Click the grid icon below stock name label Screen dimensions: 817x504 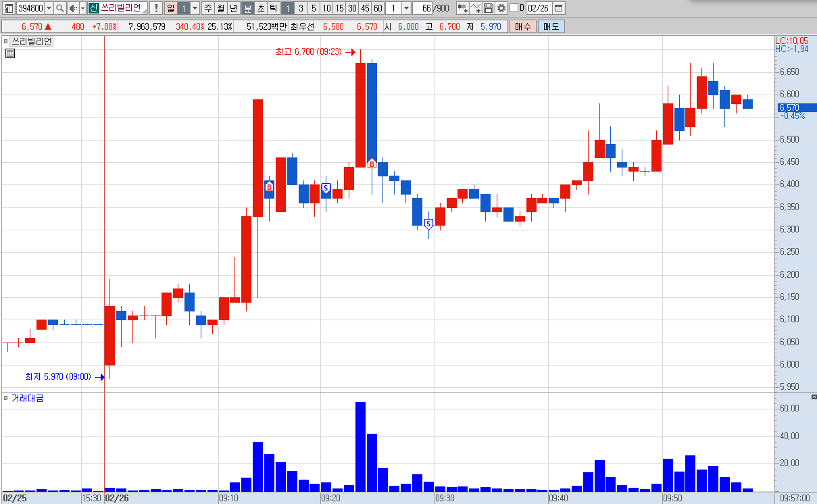click(9, 53)
